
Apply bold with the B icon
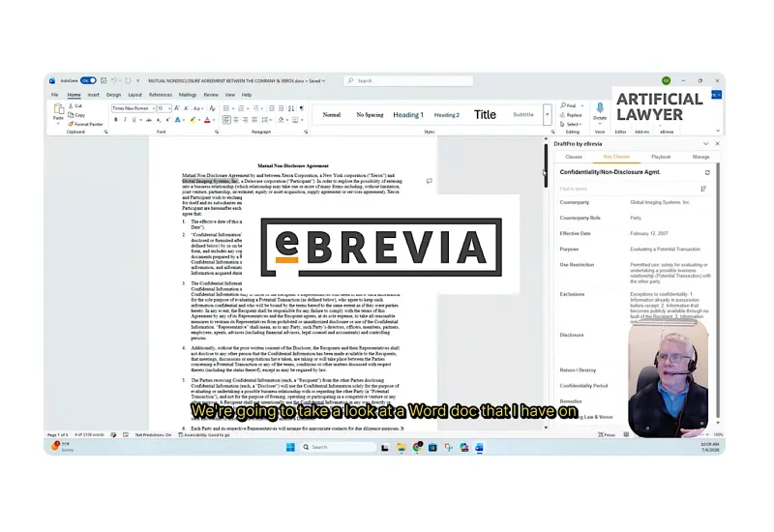tap(115, 120)
